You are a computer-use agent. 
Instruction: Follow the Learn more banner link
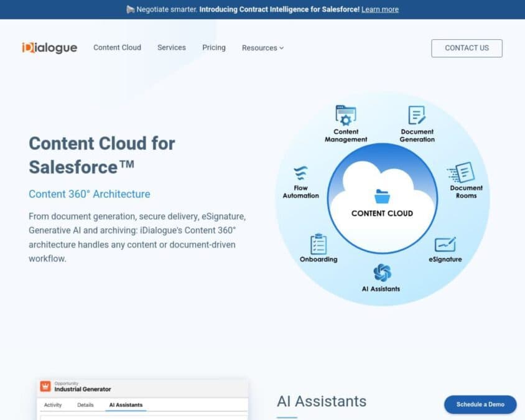(x=380, y=9)
